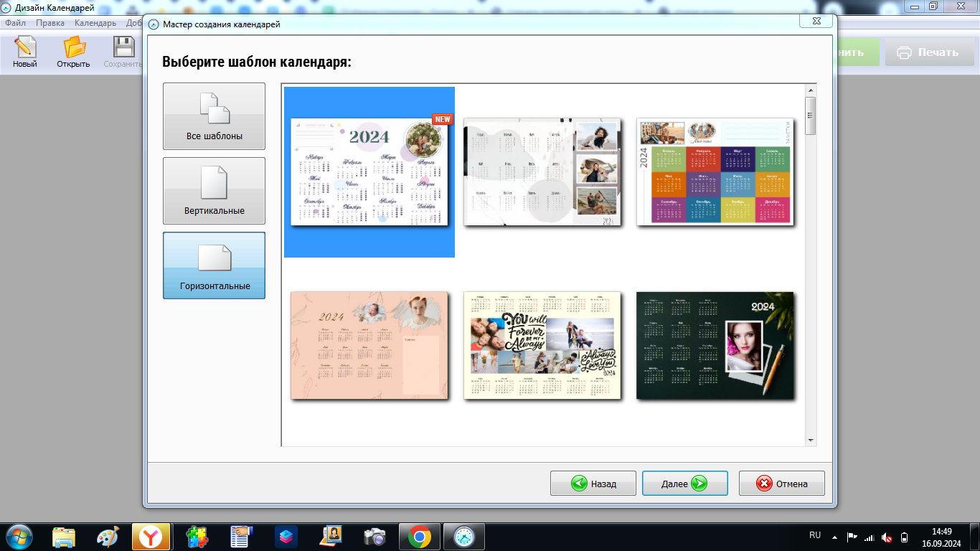Select the gray template with three photos
Image resolution: width=980 pixels, height=551 pixels.
tap(542, 172)
